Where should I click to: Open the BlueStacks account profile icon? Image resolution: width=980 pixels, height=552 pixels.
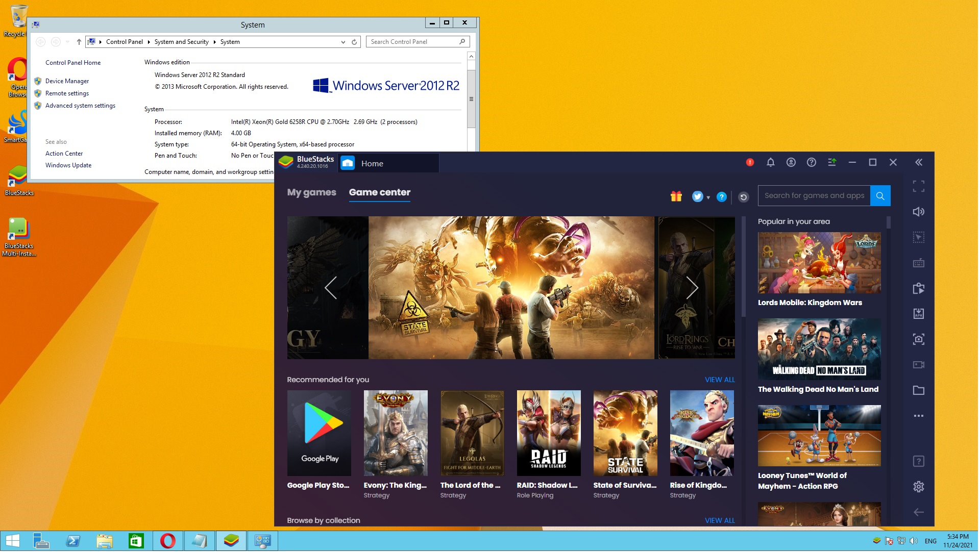tap(791, 162)
